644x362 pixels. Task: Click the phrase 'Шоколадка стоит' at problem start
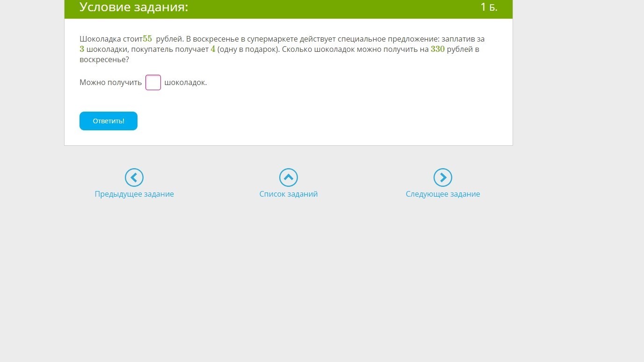click(111, 39)
